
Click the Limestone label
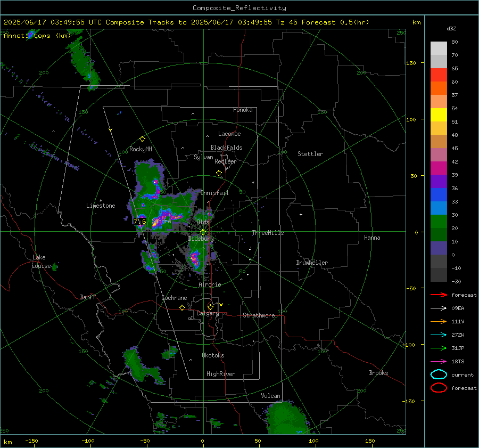101,206
